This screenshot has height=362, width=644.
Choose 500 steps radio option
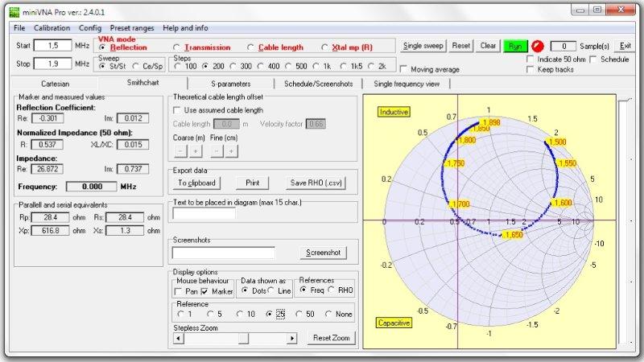click(289, 66)
